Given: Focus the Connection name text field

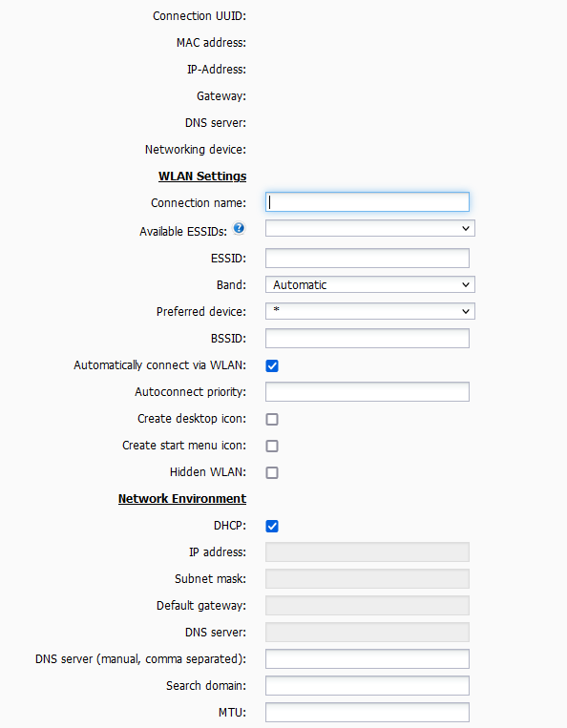Looking at the screenshot, I should coord(367,202).
